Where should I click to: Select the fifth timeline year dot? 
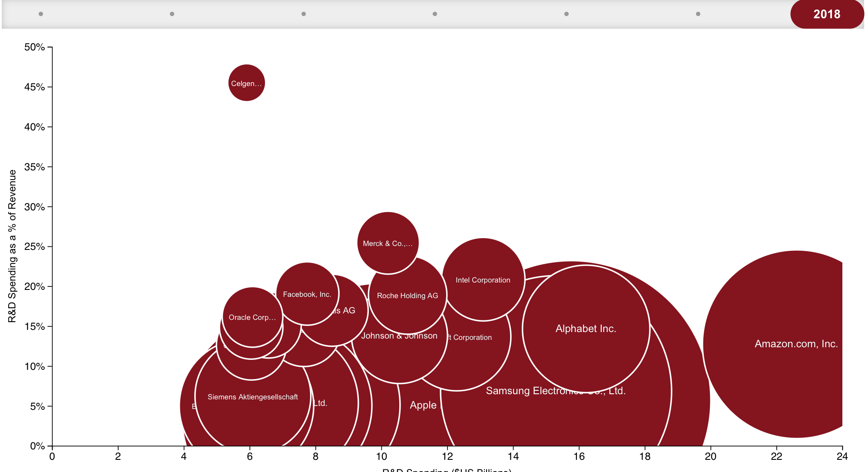coord(567,14)
